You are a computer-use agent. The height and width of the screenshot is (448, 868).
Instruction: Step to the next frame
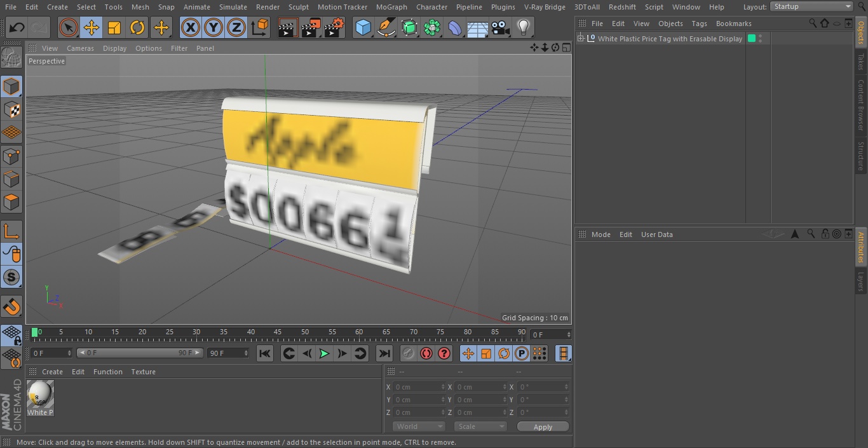click(342, 353)
